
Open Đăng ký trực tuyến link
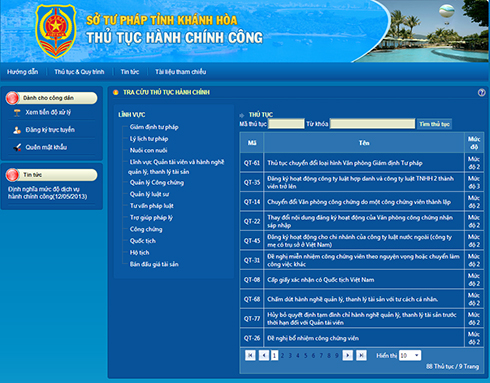coord(50,130)
